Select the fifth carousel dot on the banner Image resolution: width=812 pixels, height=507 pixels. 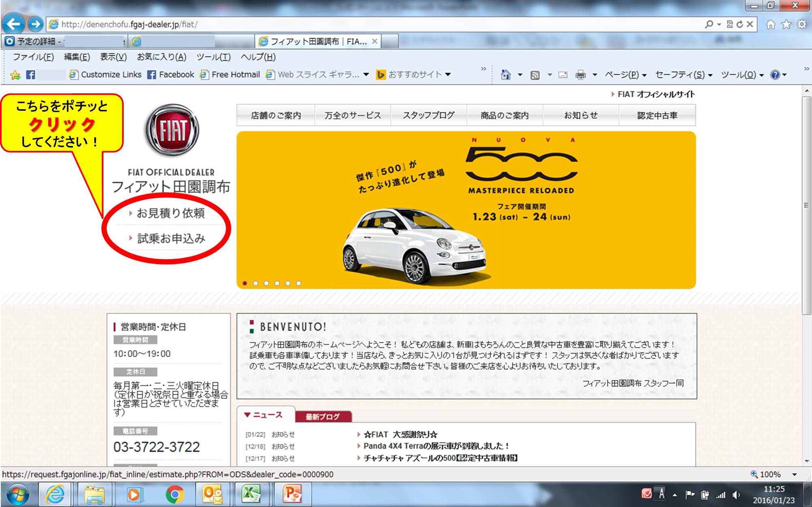click(x=288, y=283)
